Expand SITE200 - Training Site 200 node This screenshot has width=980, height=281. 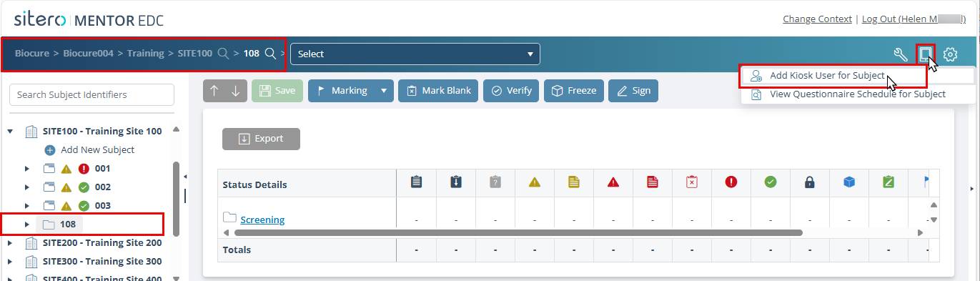11,243
